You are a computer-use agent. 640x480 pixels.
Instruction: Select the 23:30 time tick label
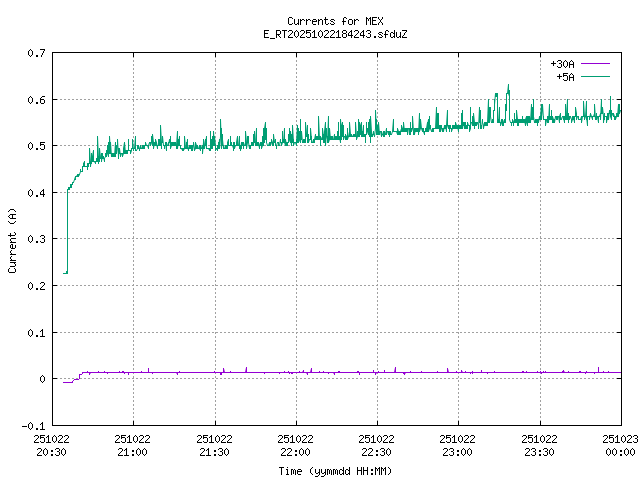pos(540,452)
